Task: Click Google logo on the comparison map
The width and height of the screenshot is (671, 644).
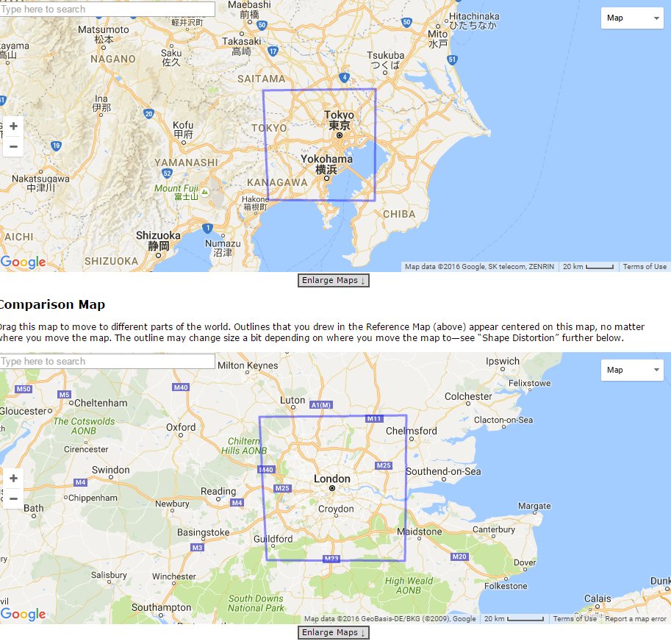Action: coord(23,614)
